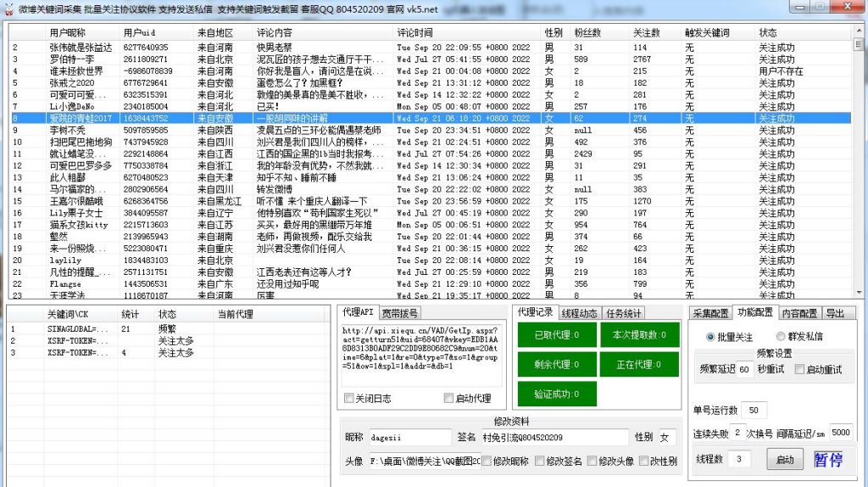Check the 修改头像 option
Viewport: 868px width, 487px height.
pos(590,462)
